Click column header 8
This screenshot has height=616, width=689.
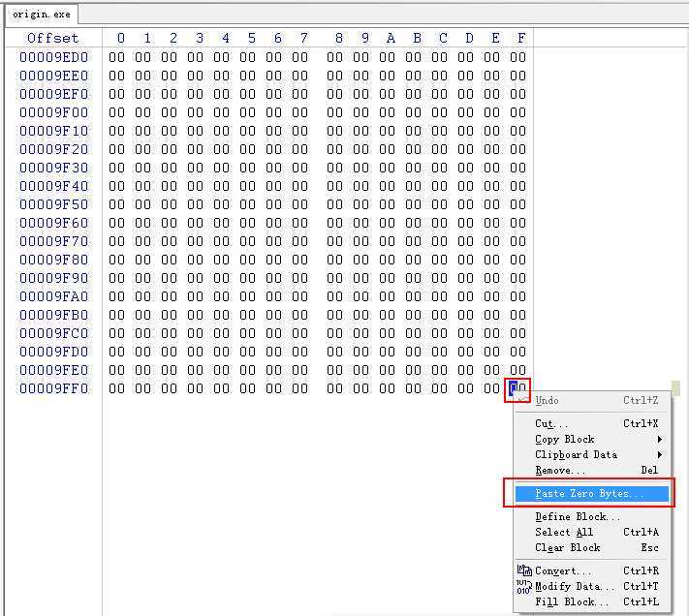click(x=339, y=38)
